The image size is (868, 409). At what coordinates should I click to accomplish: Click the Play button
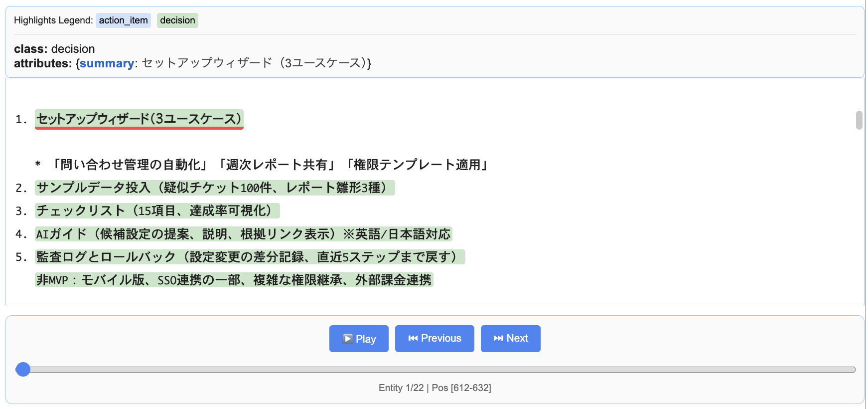pyautogui.click(x=359, y=339)
